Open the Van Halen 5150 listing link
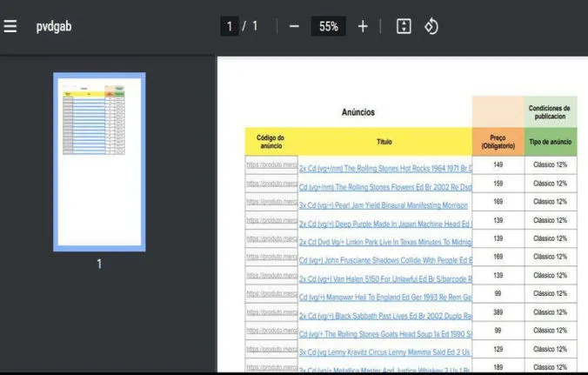Viewport: 588px width, 375px height. pos(384,278)
